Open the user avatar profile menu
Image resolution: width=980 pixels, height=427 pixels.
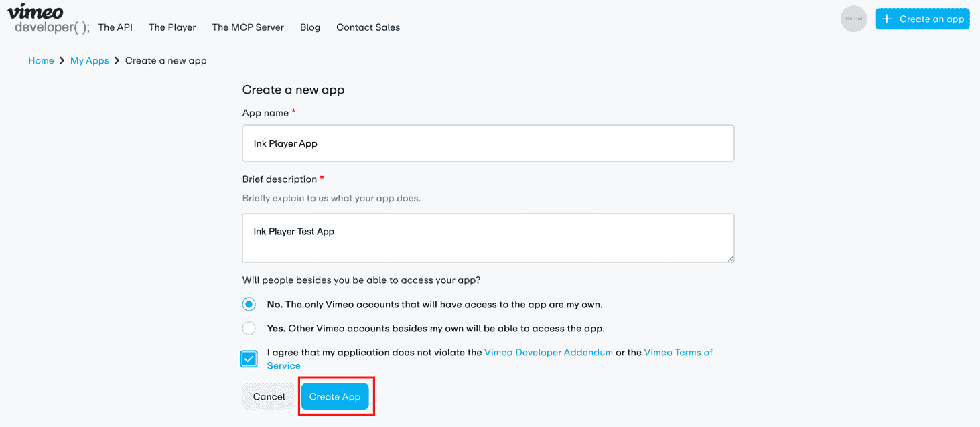tap(853, 19)
